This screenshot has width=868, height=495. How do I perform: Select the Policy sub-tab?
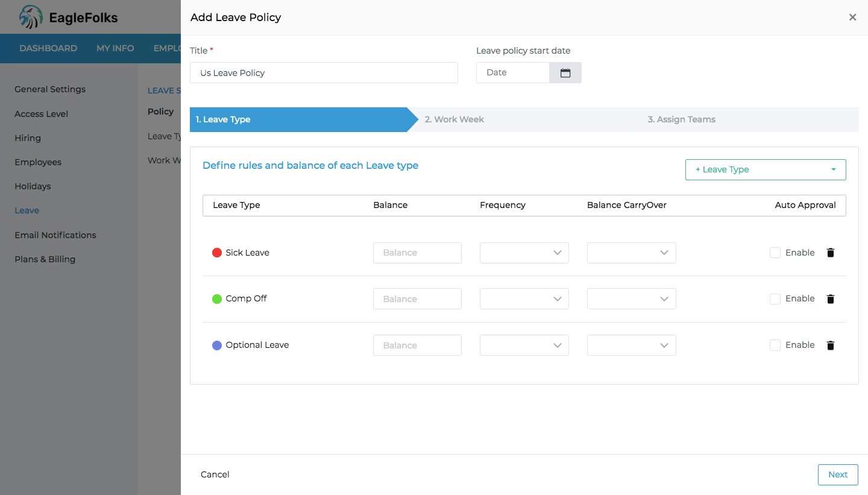tap(160, 112)
